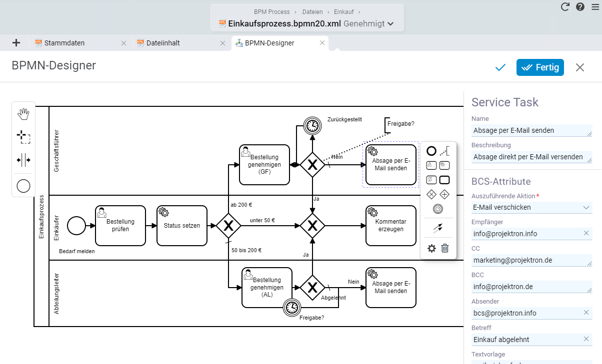Viewport: 602px width, 364px height.
Task: Select the Einkaufsprozess pool label
Action: 41,217
